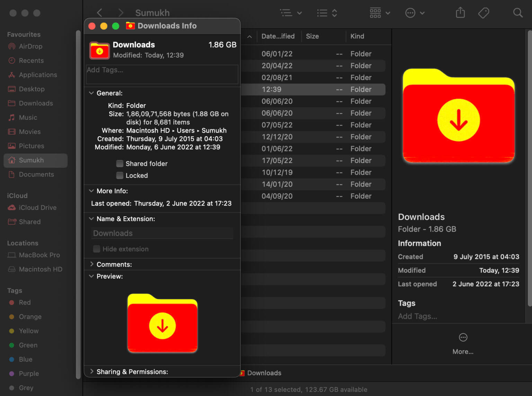Expand Sharing & Permissions section
Image resolution: width=532 pixels, height=396 pixels.
click(x=91, y=372)
